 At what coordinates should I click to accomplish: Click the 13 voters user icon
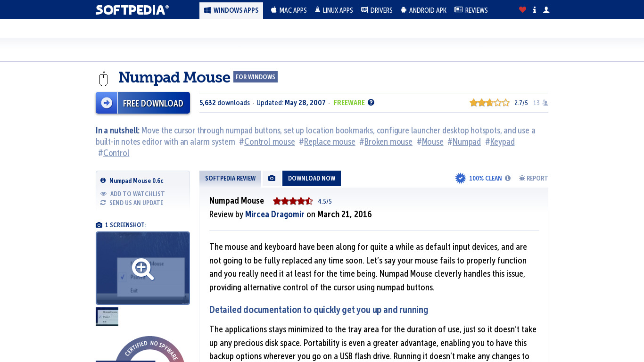tap(545, 103)
